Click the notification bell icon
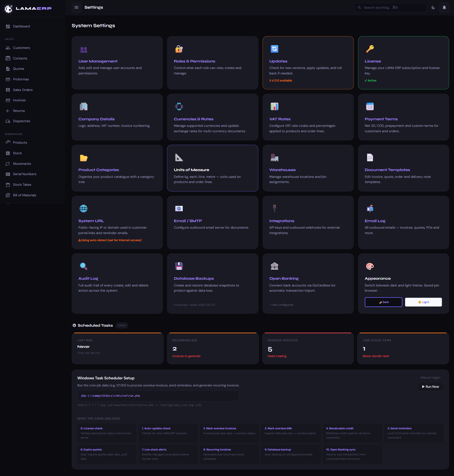Image resolution: width=454 pixels, height=476 pixels. pos(444,8)
